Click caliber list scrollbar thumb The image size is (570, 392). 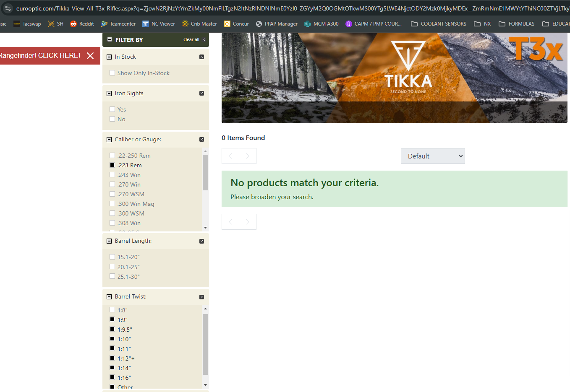point(205,172)
